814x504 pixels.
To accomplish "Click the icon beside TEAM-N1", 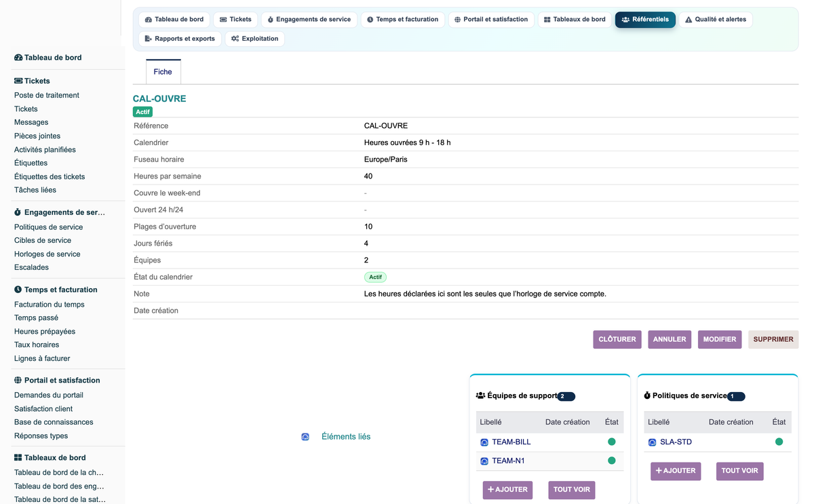I will point(484,461).
